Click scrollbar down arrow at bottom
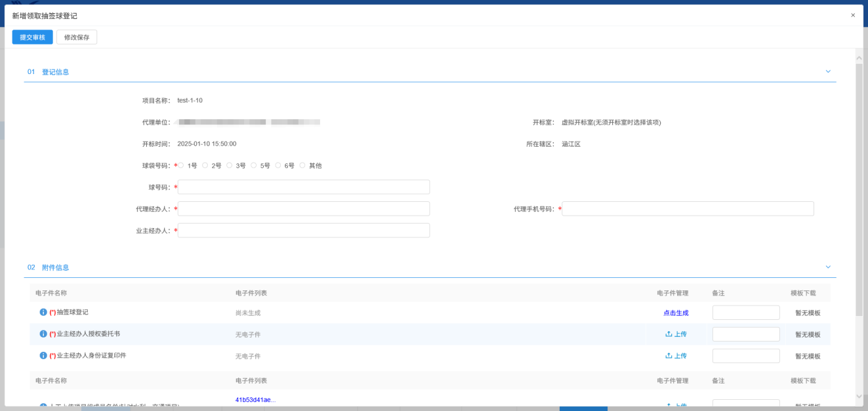Image resolution: width=868 pixels, height=411 pixels. pos(859,396)
